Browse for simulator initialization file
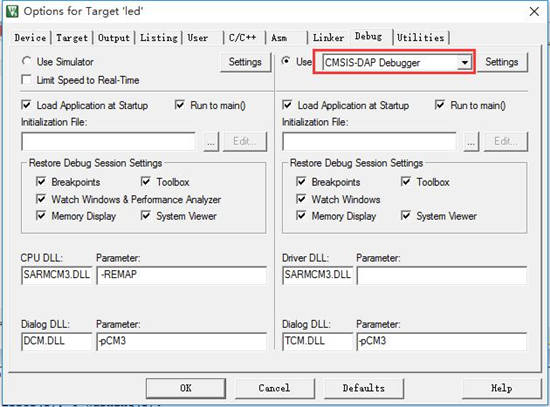Viewport: 550px width, 407px height. (211, 142)
